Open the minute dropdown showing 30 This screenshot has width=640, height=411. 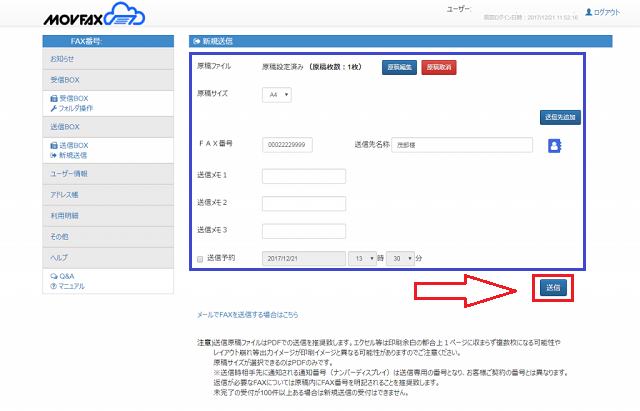400,258
